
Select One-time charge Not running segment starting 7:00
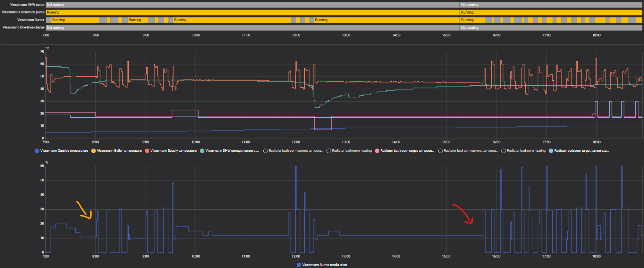(253, 27)
